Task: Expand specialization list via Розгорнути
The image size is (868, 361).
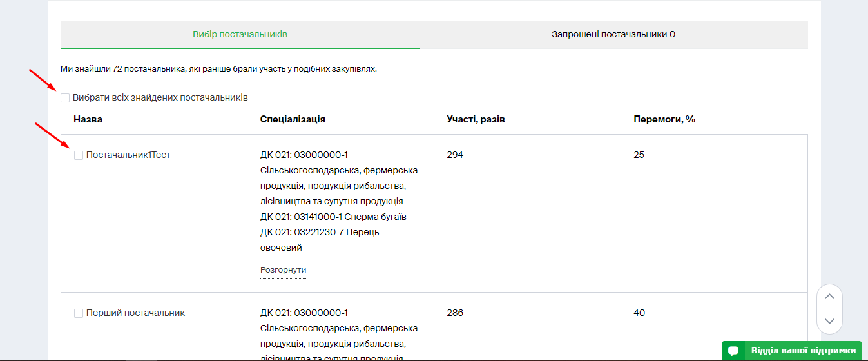Action: click(283, 270)
